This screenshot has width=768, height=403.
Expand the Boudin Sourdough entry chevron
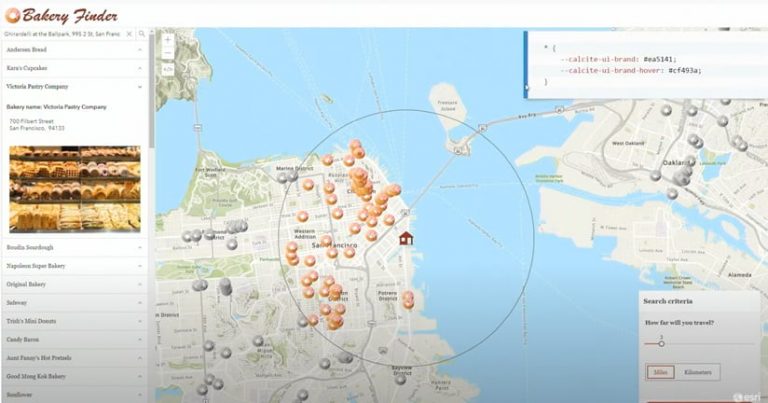coord(140,248)
